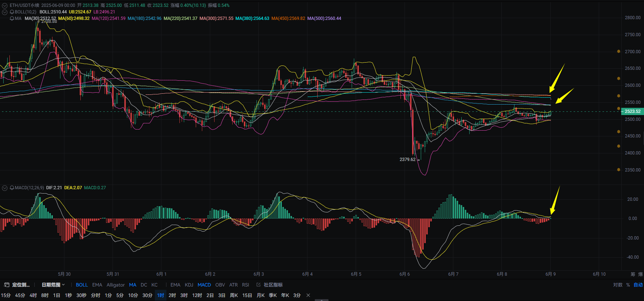This screenshot has width=644, height=301.
Task: Click the MACD alert bell icon
Action: pyautogui.click(x=12, y=188)
